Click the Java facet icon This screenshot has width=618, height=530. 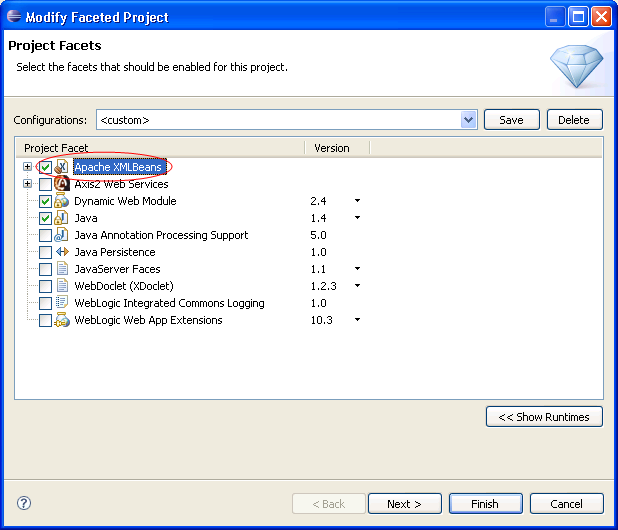point(61,218)
